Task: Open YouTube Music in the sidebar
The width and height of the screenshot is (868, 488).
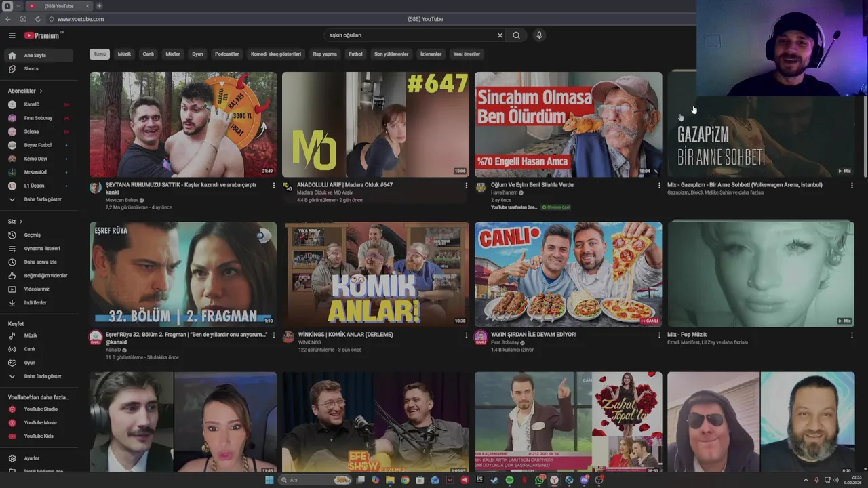Action: tap(38, 422)
